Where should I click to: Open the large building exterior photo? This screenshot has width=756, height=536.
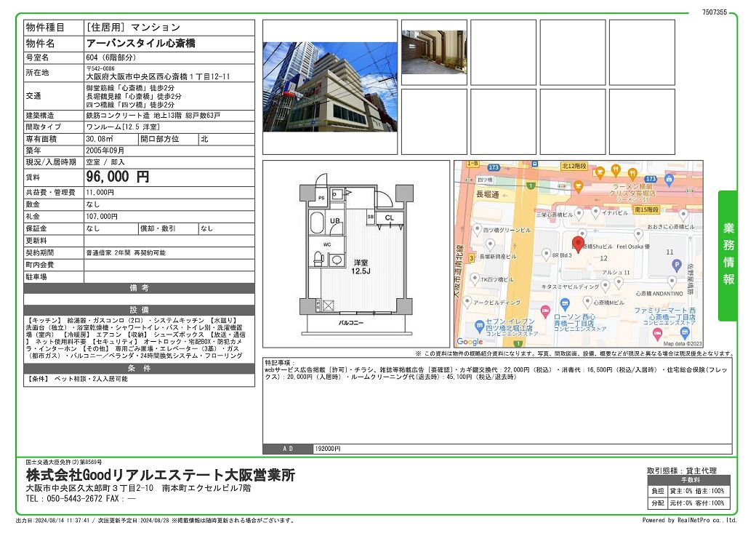(x=330, y=87)
